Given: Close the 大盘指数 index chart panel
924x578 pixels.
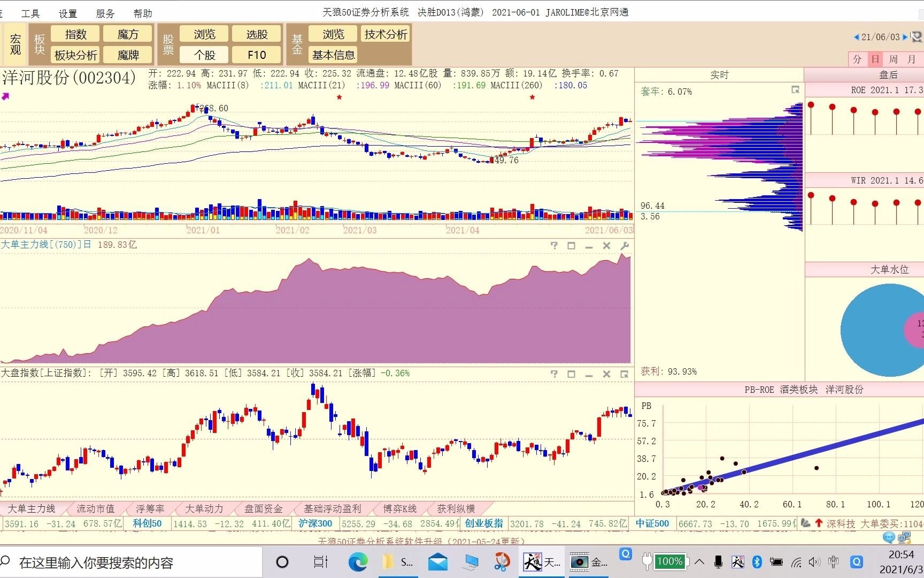Looking at the screenshot, I should (x=606, y=374).
